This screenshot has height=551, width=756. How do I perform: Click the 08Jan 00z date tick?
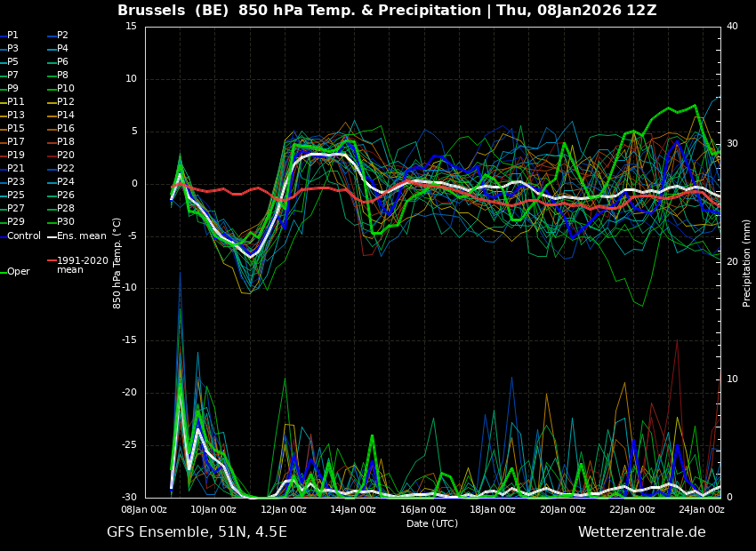[x=145, y=509]
